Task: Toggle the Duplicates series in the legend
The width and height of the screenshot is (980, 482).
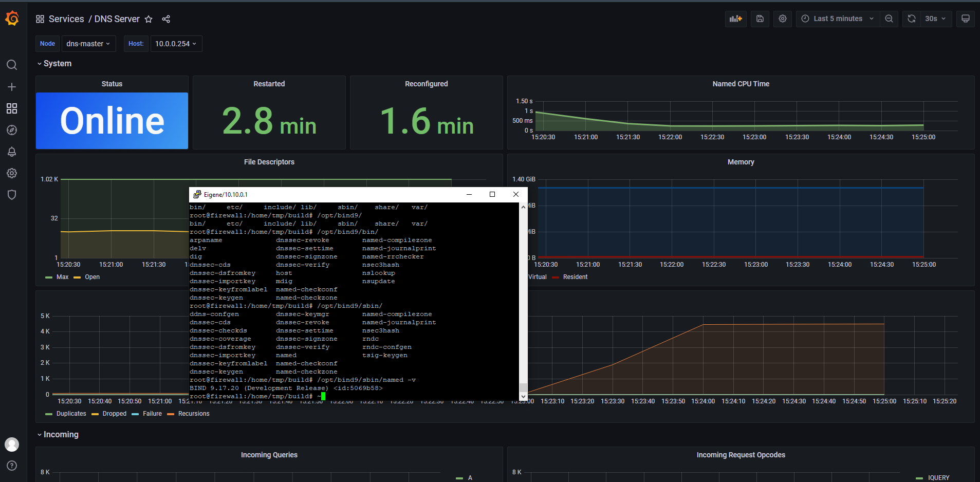Action: pyautogui.click(x=71, y=413)
